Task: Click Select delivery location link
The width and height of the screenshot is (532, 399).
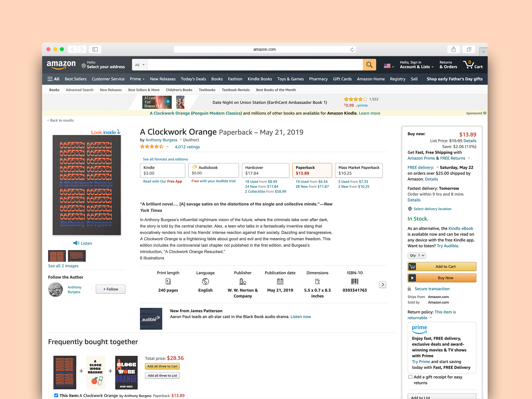Action: coord(433,209)
